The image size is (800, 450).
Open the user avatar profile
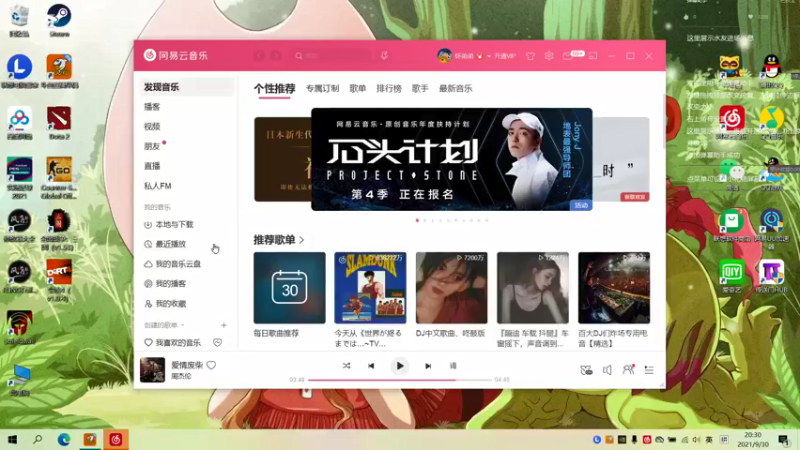(x=444, y=56)
